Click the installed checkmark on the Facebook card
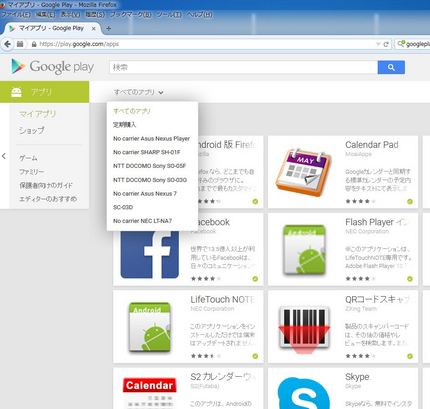Image resolution: width=430 pixels, height=409 pixels. coord(255,279)
